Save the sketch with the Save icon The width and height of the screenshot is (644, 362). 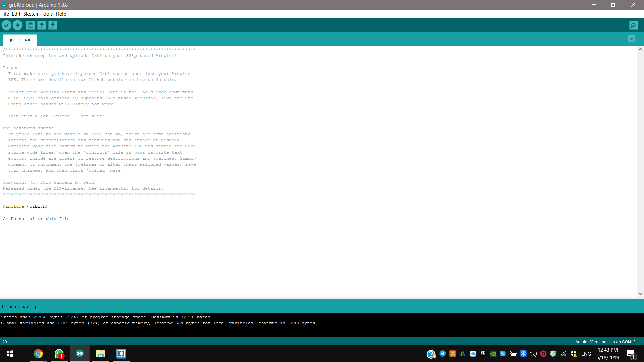(x=53, y=25)
